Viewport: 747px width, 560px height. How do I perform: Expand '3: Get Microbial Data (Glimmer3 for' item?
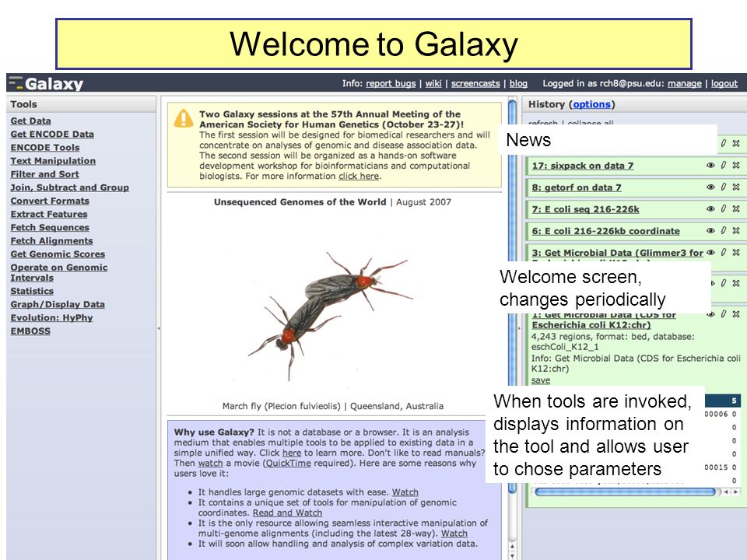point(617,254)
